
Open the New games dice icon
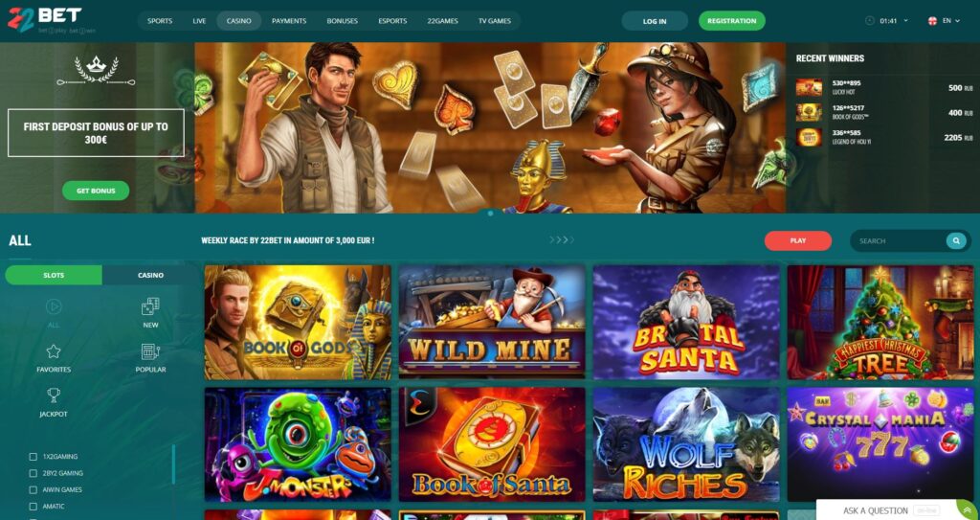(150, 306)
